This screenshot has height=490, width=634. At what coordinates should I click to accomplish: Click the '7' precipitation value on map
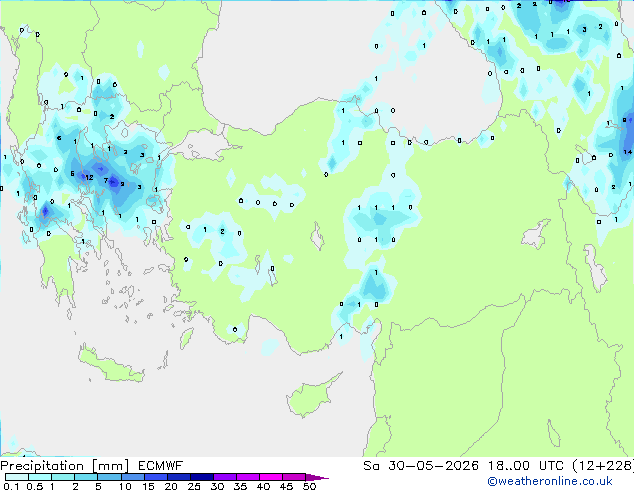(106, 180)
